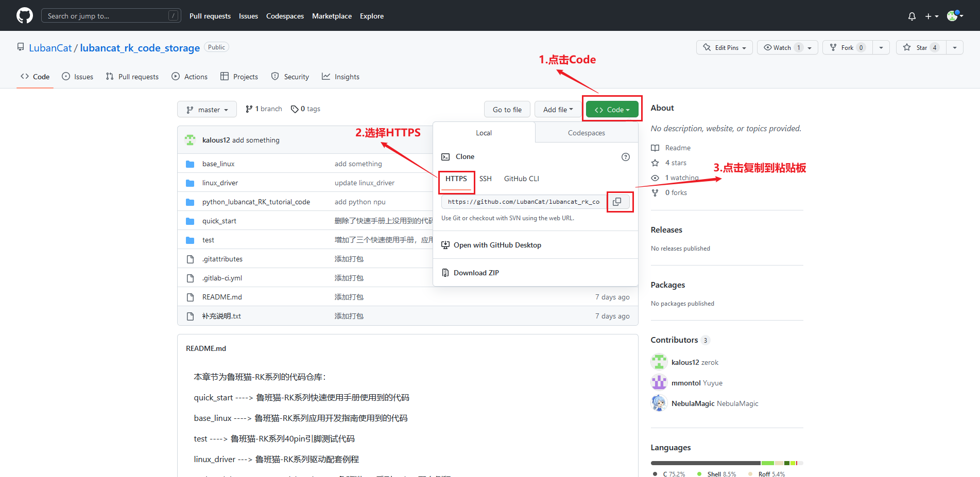Screen dimensions: 980x477
Task: Open the Security tab
Action: (x=290, y=77)
